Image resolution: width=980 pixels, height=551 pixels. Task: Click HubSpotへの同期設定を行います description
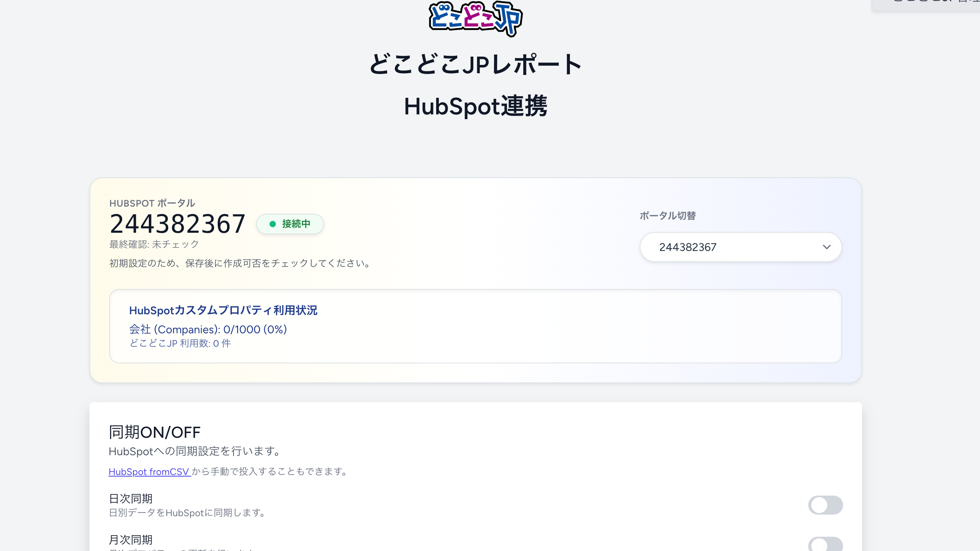tap(196, 451)
